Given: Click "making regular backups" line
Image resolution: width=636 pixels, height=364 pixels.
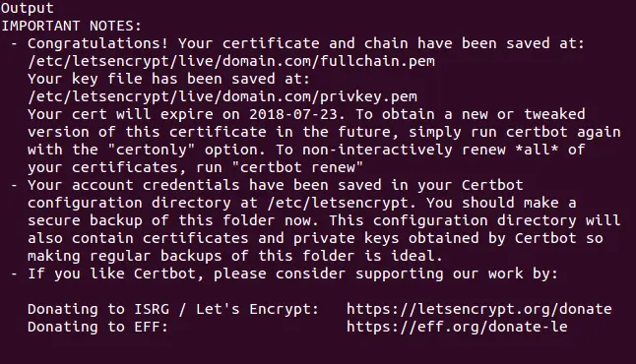Looking at the screenshot, I should [x=235, y=256].
